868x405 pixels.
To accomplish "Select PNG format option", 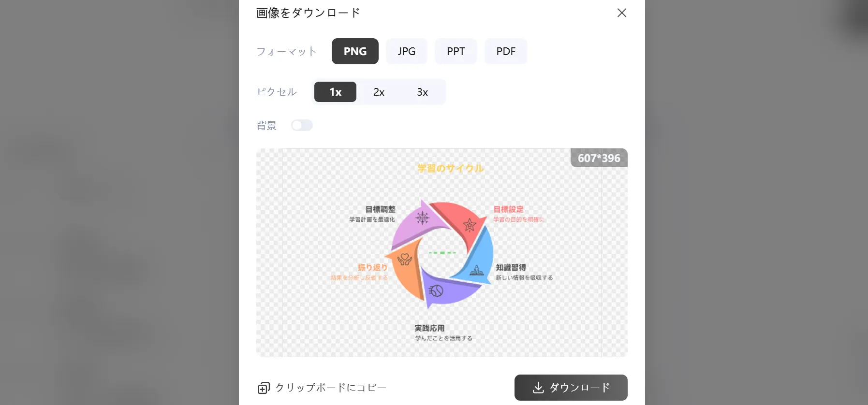I will coord(355,51).
